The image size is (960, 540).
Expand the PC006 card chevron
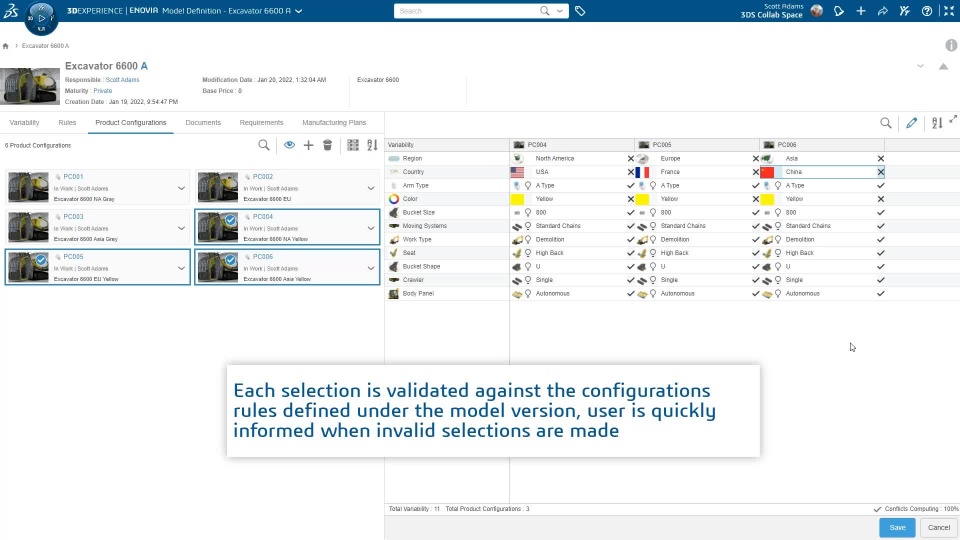tap(371, 268)
